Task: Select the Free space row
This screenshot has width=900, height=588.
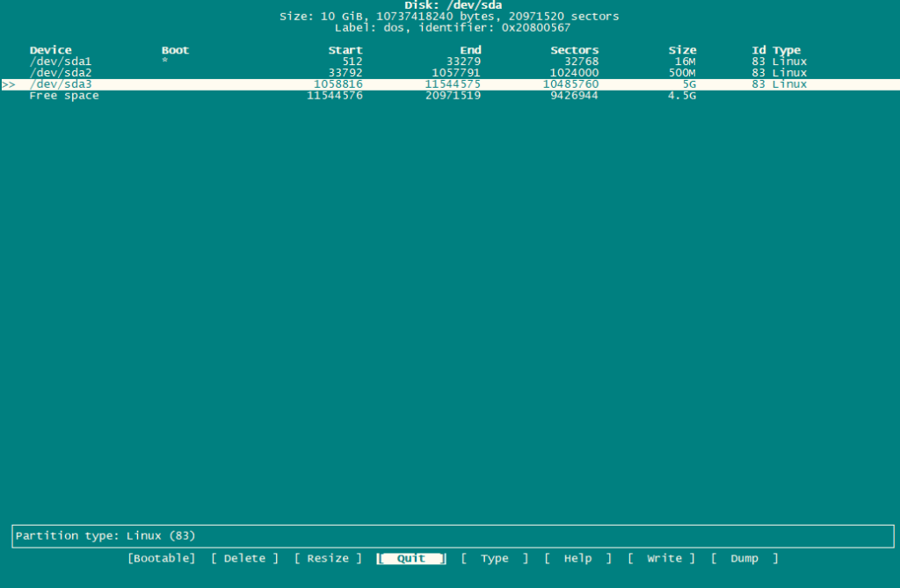Action: [x=64, y=96]
